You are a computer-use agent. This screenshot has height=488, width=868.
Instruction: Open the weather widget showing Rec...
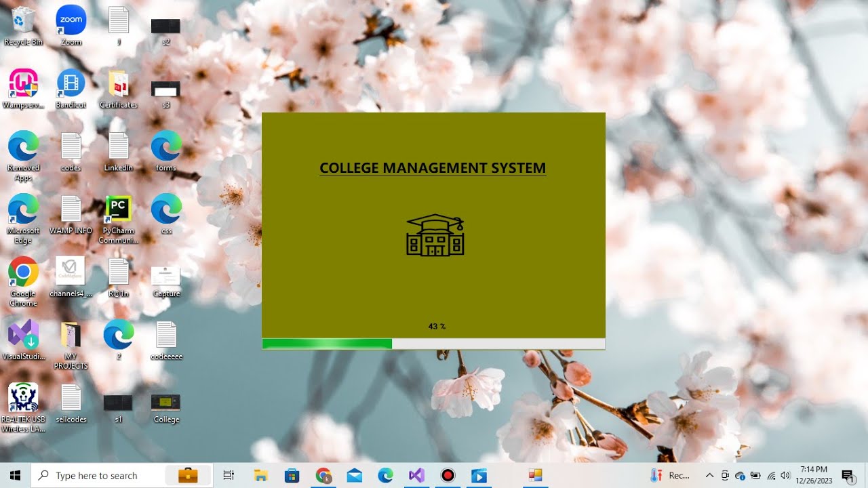(x=670, y=476)
